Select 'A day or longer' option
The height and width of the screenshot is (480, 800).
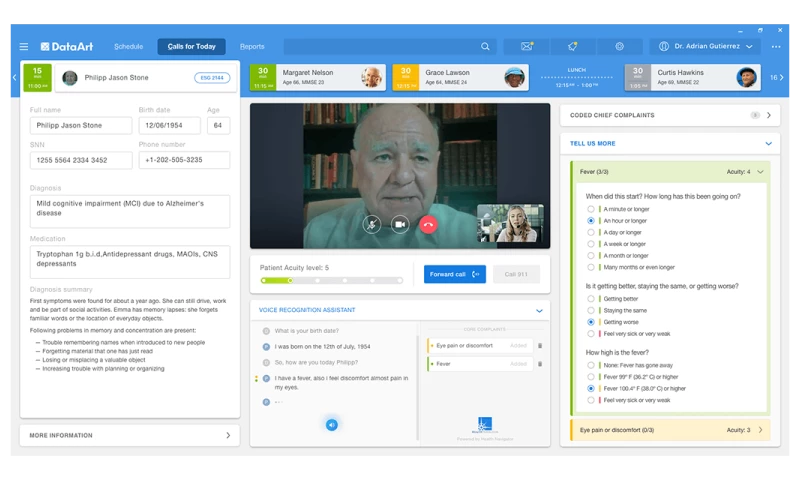(x=591, y=232)
